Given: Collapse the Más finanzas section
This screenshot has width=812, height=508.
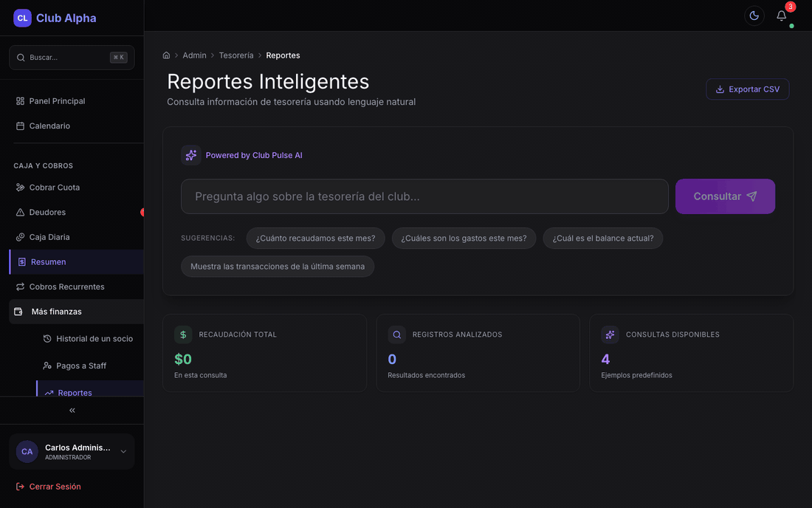Looking at the screenshot, I should click(x=76, y=312).
